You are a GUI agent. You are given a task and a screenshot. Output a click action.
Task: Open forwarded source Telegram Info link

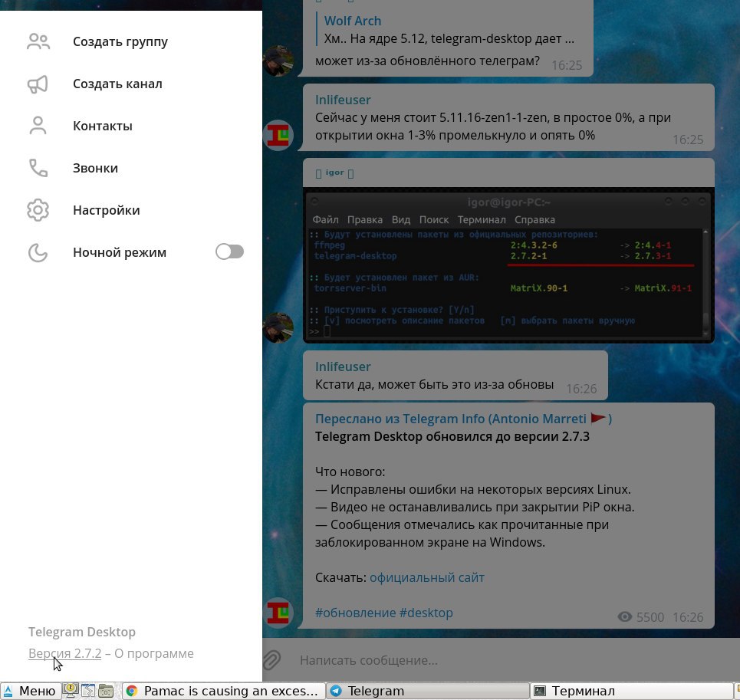pos(463,419)
